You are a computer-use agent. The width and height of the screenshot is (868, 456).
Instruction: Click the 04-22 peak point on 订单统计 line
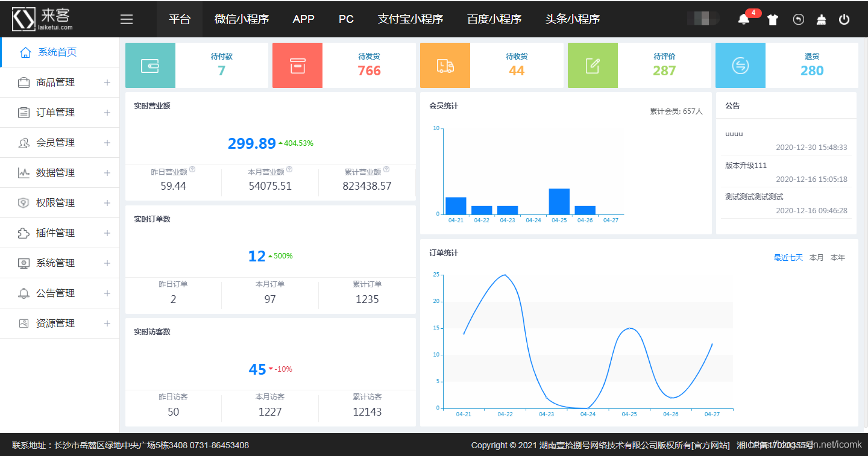click(505, 275)
